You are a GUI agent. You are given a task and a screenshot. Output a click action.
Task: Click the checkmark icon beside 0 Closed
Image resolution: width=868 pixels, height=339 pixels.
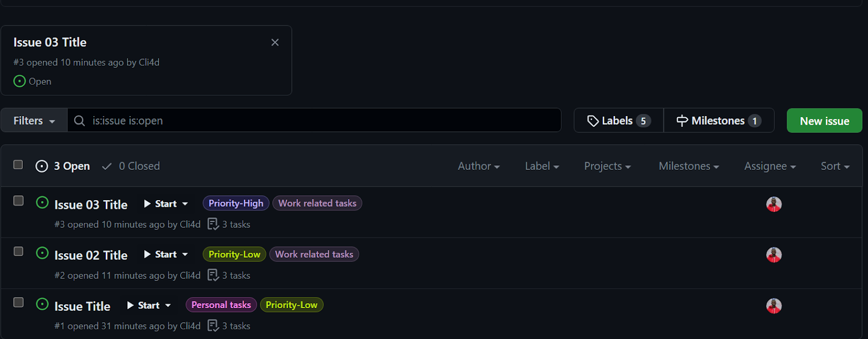click(107, 166)
